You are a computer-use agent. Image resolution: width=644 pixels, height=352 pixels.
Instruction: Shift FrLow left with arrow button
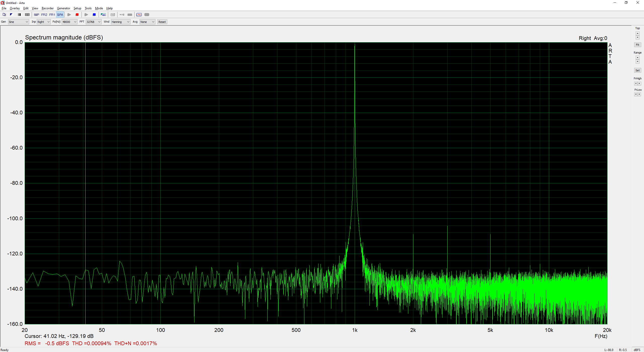click(636, 94)
